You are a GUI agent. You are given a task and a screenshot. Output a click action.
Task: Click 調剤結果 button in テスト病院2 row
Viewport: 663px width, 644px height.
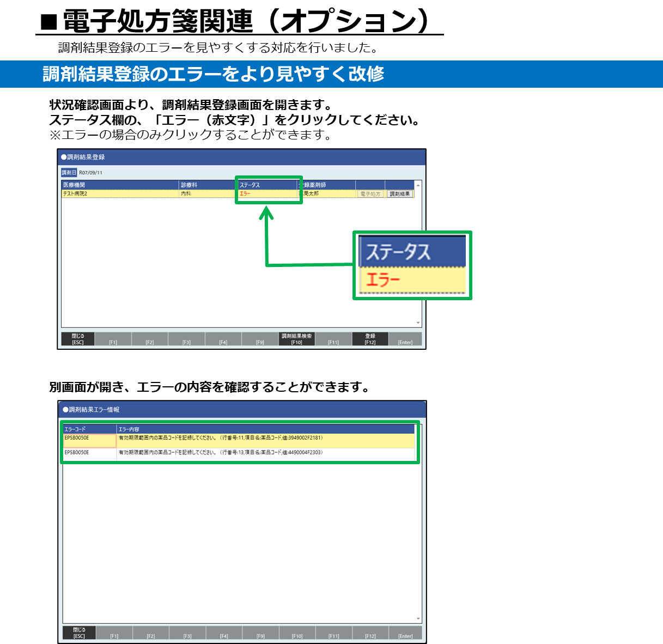(x=399, y=194)
